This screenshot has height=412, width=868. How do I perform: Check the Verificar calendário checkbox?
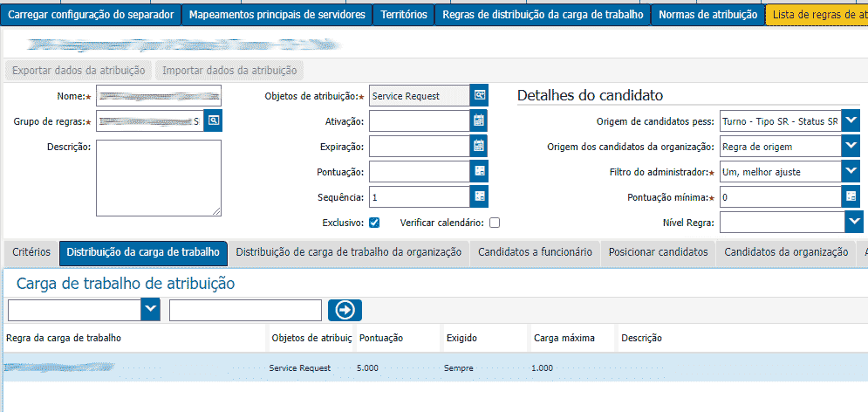[x=495, y=223]
